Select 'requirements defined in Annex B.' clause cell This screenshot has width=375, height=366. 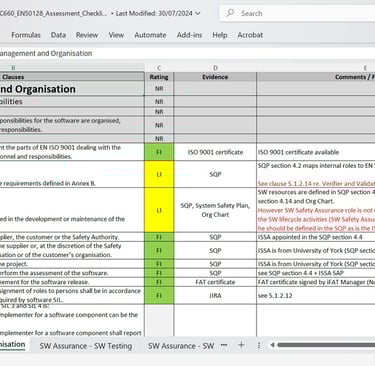tap(72, 174)
